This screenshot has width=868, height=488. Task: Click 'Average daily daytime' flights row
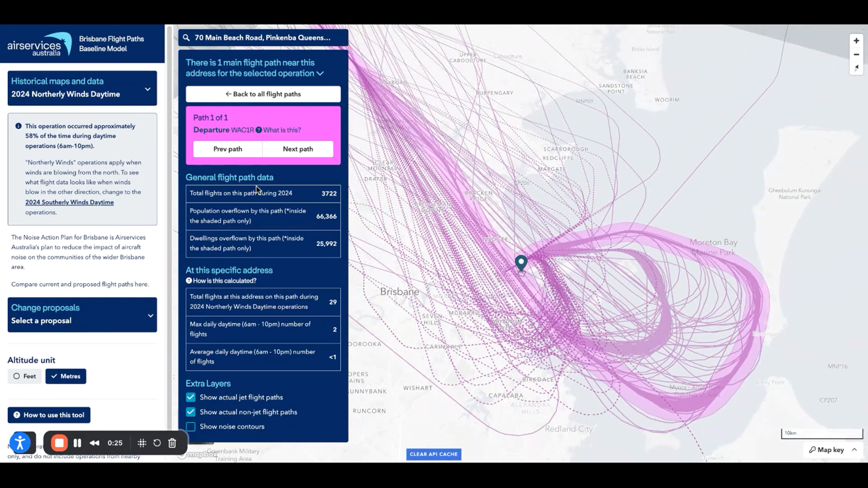pos(263,357)
